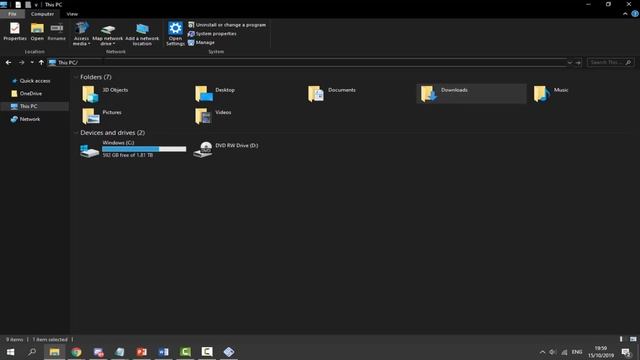
Task: Expand the Map network drive menu
Action: [x=107, y=34]
